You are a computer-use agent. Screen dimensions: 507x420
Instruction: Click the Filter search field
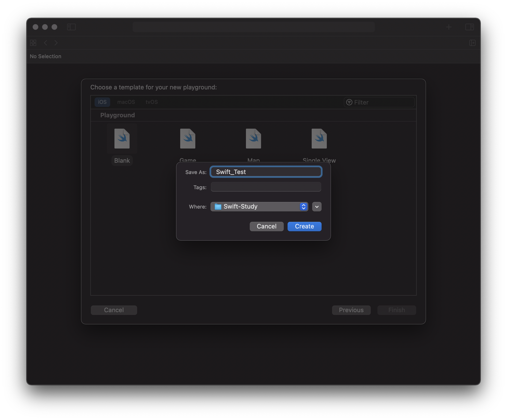pyautogui.click(x=379, y=102)
